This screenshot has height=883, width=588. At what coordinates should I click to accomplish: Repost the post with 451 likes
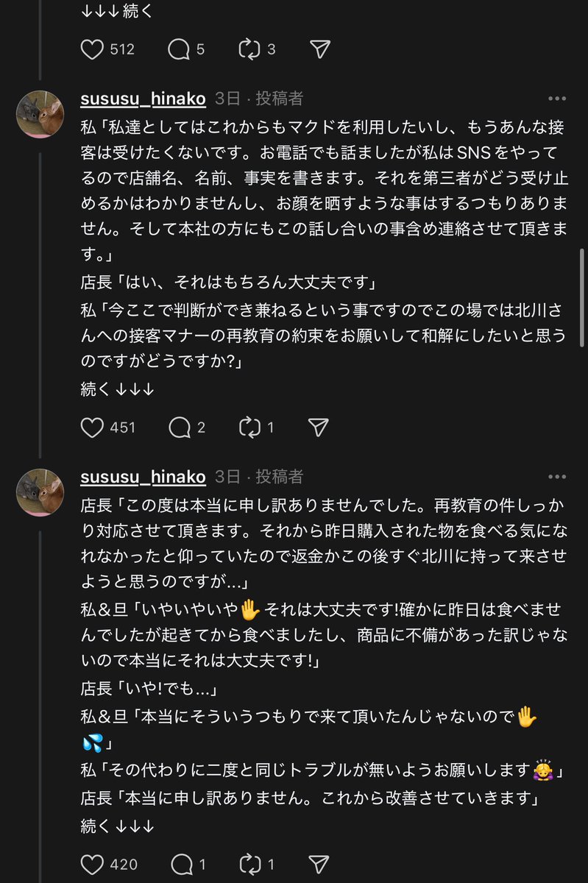[x=249, y=428]
